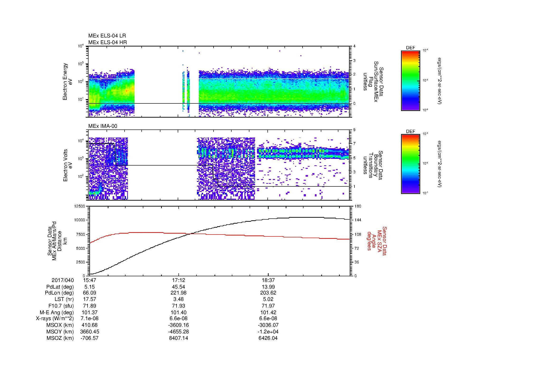Click the 'PdLon (deg)' row label
Image resolution: width=555 pixels, height=392 pixels.
[x=60, y=293]
